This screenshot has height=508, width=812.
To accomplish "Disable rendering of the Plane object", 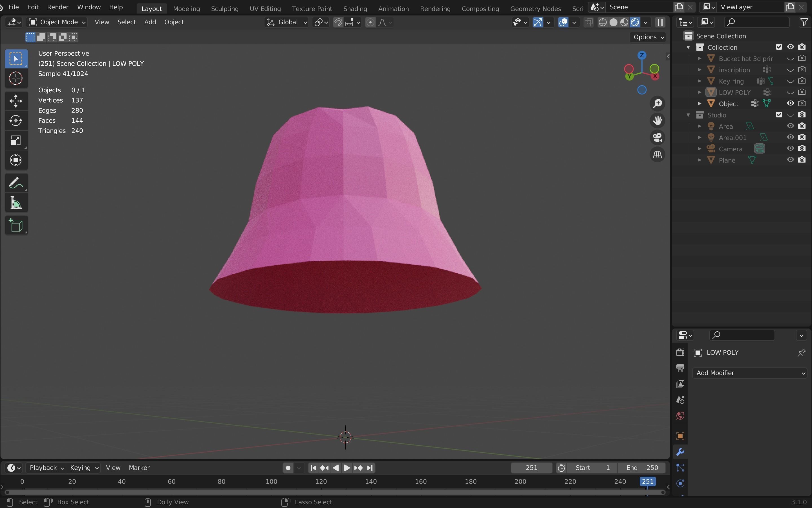I will tap(802, 160).
